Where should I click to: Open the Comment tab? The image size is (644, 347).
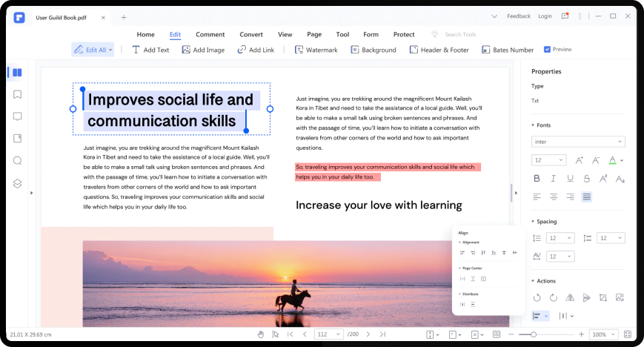(210, 35)
